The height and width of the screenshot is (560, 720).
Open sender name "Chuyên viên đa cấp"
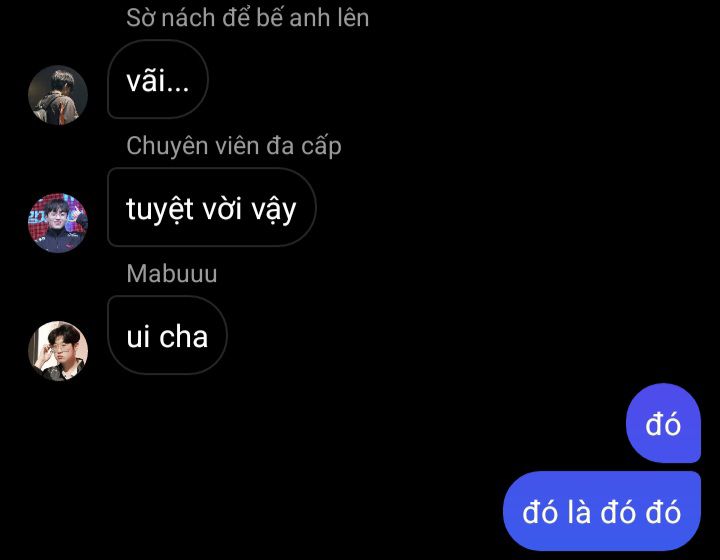[x=234, y=146]
